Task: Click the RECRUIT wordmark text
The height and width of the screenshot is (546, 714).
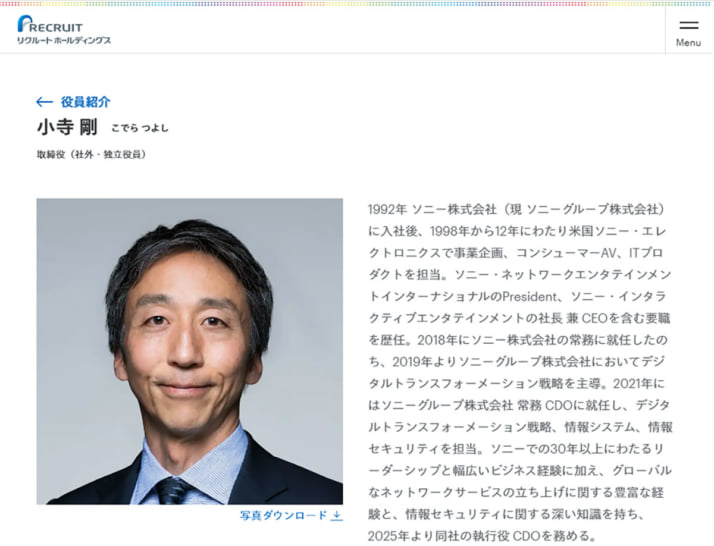Action: tap(57, 27)
